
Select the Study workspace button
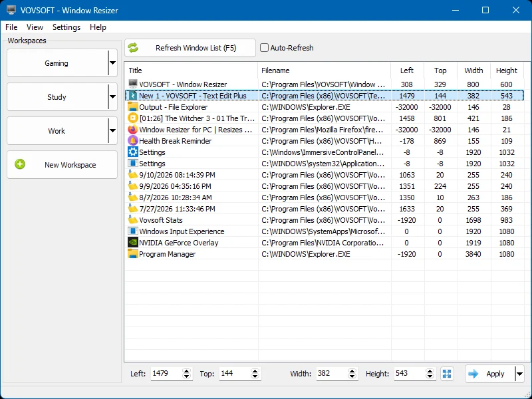tap(57, 96)
